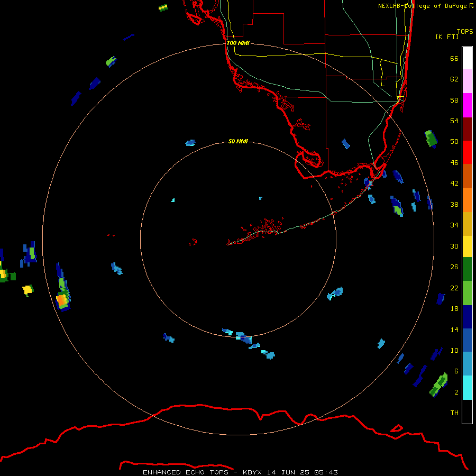Click the '42' legend value

(454, 183)
